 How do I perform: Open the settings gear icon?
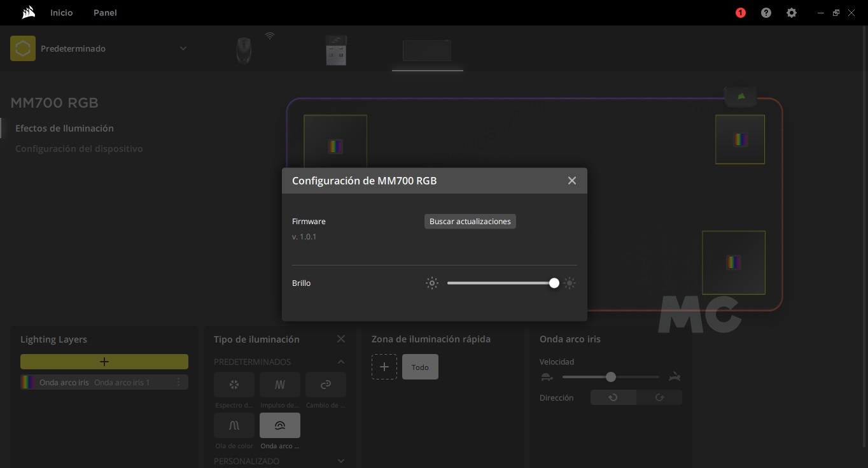791,13
